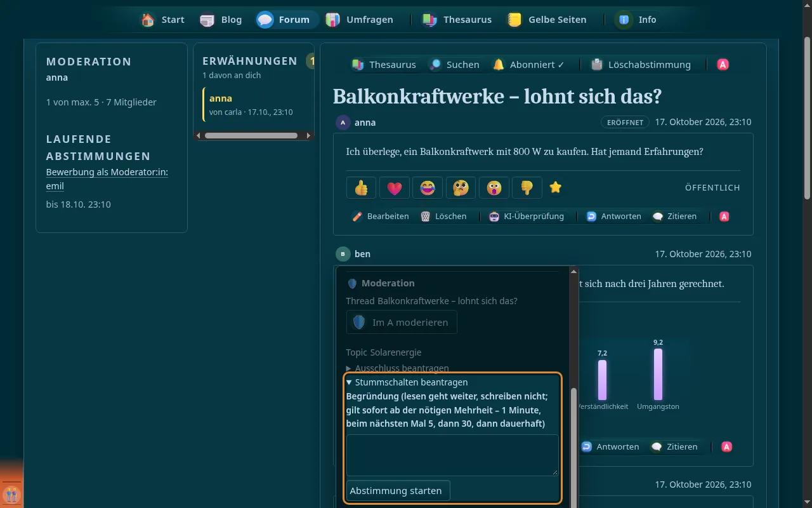Go to the Start page
Viewport: 812px width, 508px height.
(163, 20)
